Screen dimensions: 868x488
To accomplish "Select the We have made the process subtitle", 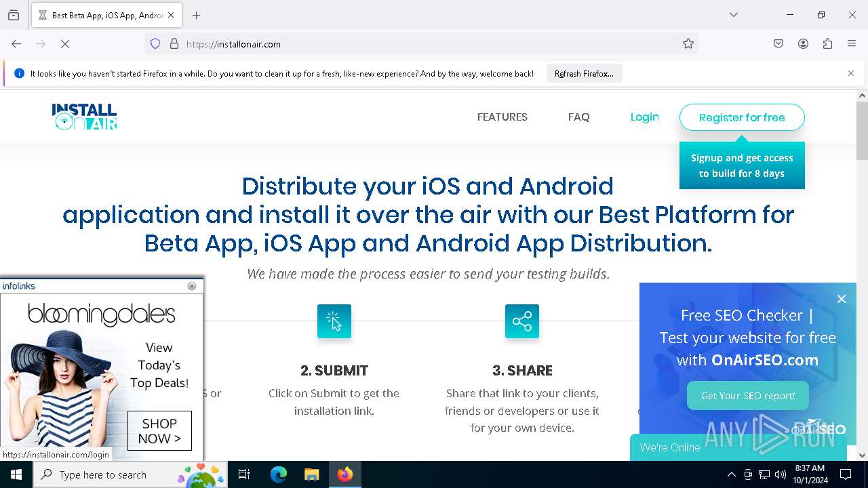I will coord(428,274).
